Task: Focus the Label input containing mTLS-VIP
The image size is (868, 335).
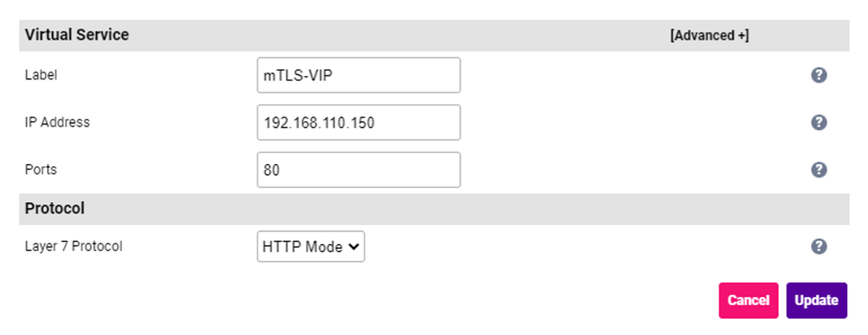Action: click(358, 75)
